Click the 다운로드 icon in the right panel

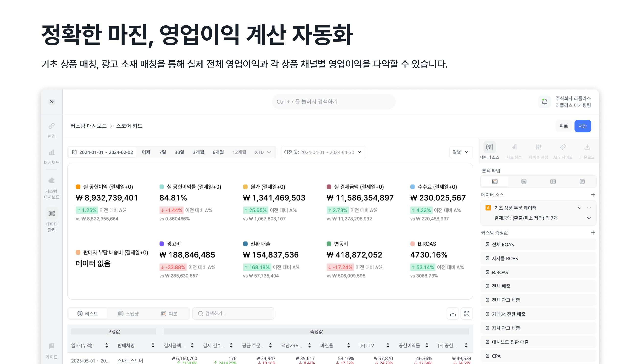click(x=587, y=149)
